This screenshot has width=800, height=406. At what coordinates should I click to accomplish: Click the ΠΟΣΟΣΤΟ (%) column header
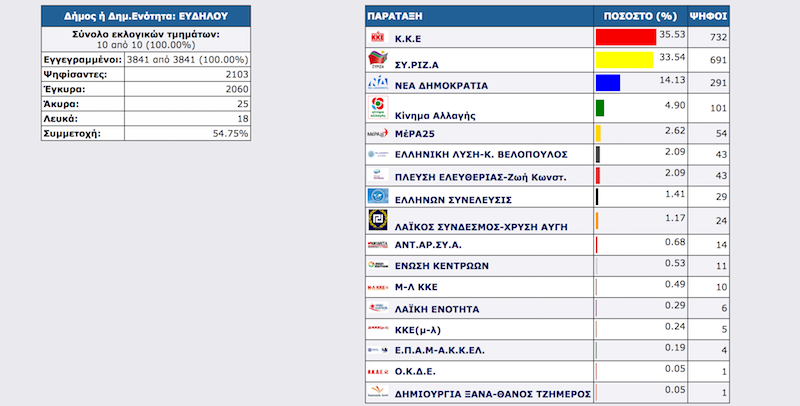[x=641, y=17]
